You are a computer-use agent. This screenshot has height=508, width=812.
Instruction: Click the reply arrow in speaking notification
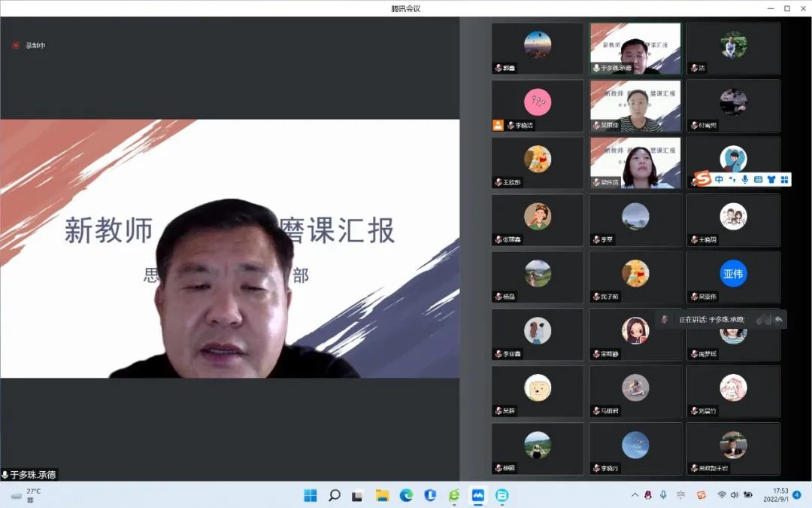tap(779, 319)
